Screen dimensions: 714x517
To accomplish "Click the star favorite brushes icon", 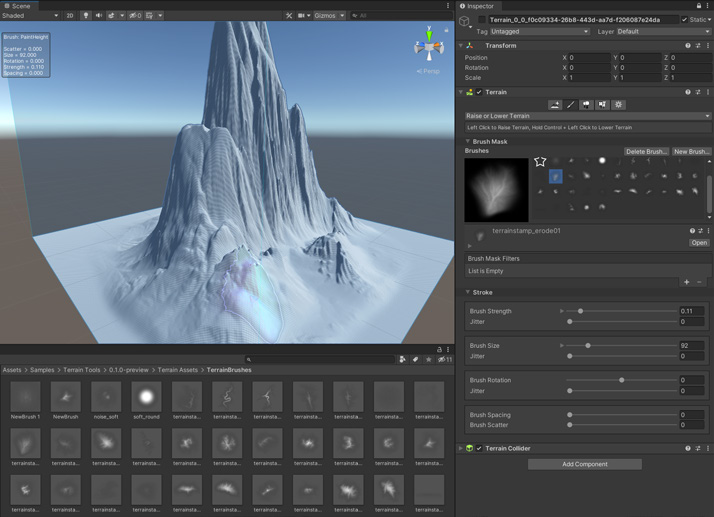I will coord(540,161).
